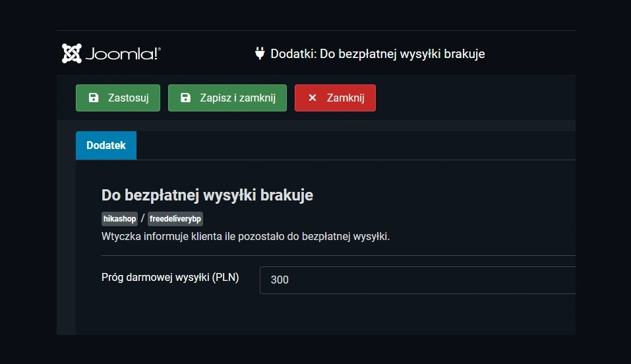Click the floppy disk icon on Zastosuj
The width and height of the screenshot is (631, 364).
pos(94,98)
